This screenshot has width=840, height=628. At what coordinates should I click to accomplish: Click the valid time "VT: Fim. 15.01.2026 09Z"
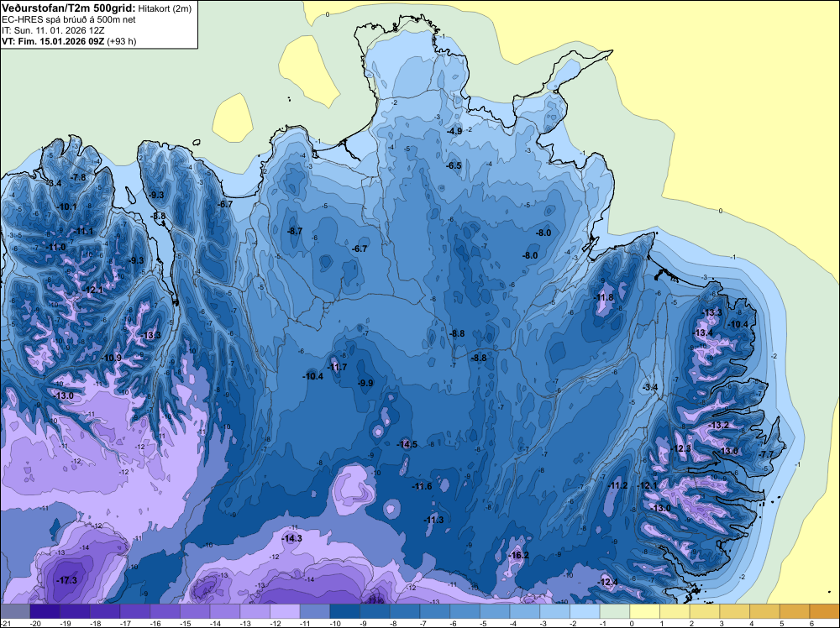click(x=53, y=41)
